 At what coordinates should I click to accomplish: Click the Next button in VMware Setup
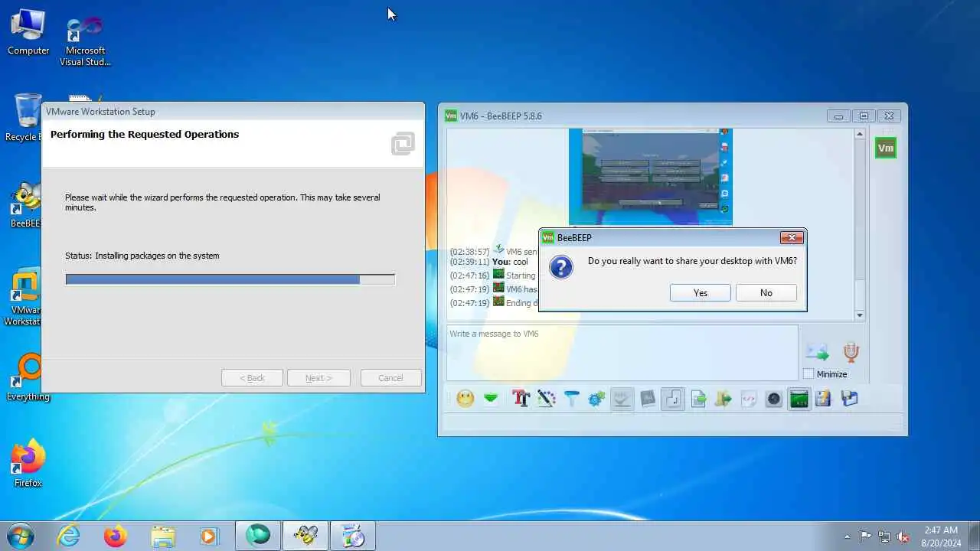318,378
